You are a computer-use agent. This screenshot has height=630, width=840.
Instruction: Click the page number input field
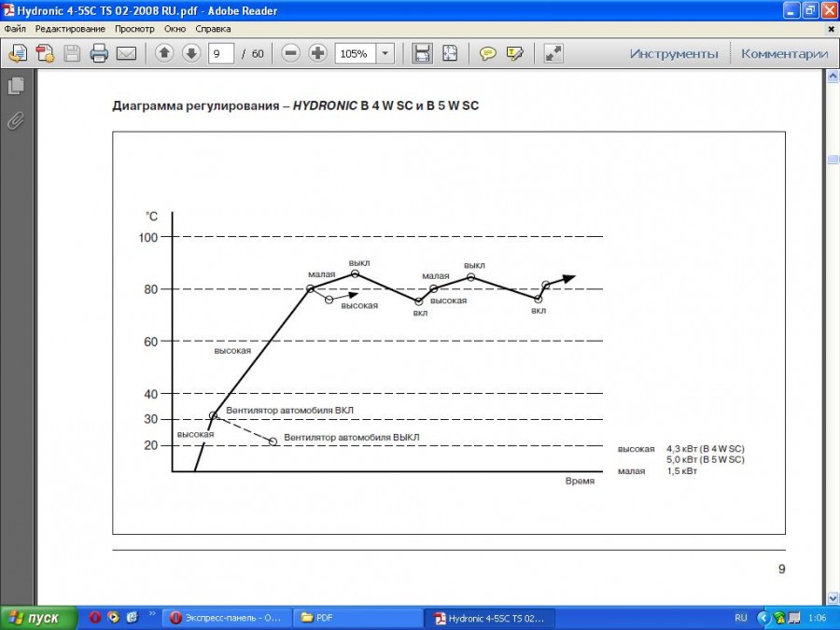coord(220,53)
